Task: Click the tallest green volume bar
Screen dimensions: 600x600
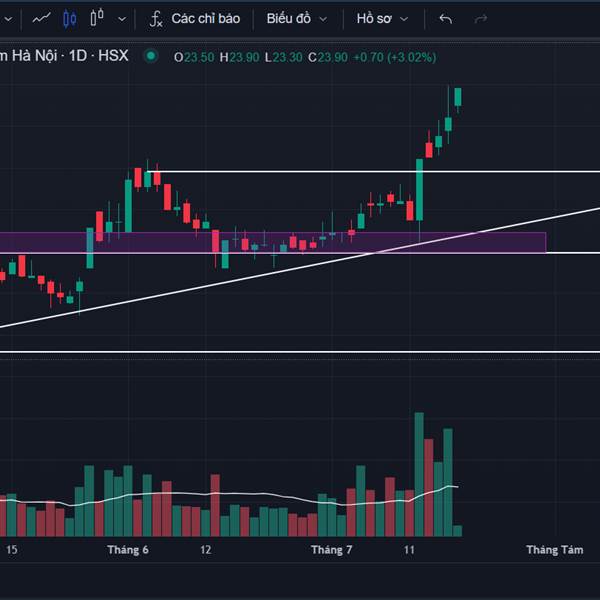Action: pyautogui.click(x=419, y=474)
